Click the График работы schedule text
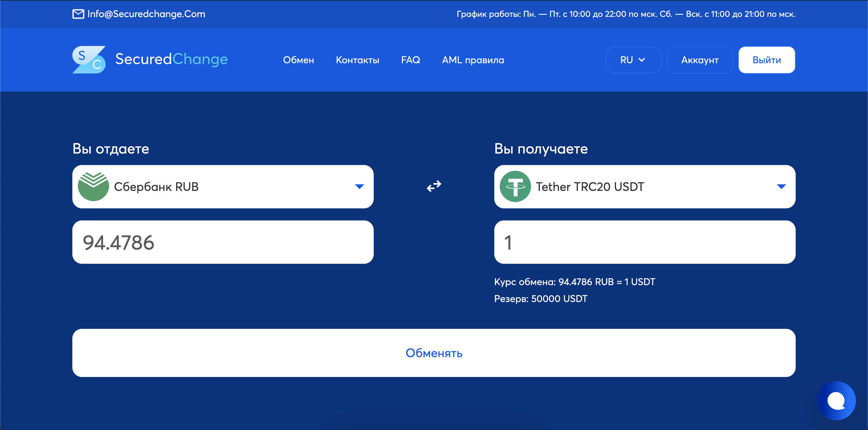Viewport: 868px width, 430px height. coord(626,14)
